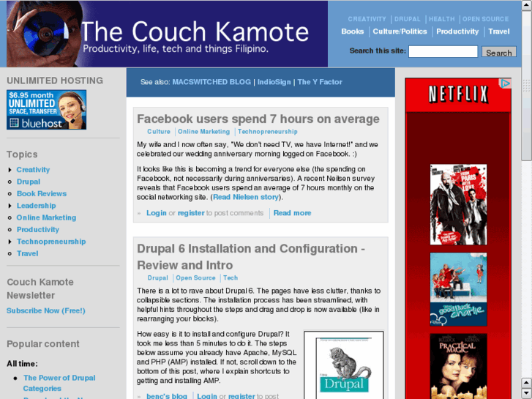
Task: Open the Books navigation item
Action: pos(352,31)
